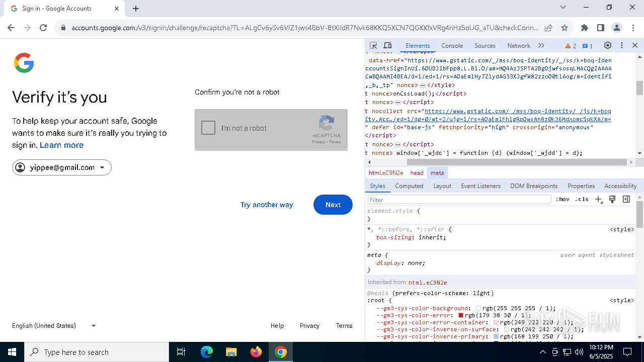644x362 pixels.
Task: Activate the inspect element picker in DevTools
Action: click(x=373, y=45)
